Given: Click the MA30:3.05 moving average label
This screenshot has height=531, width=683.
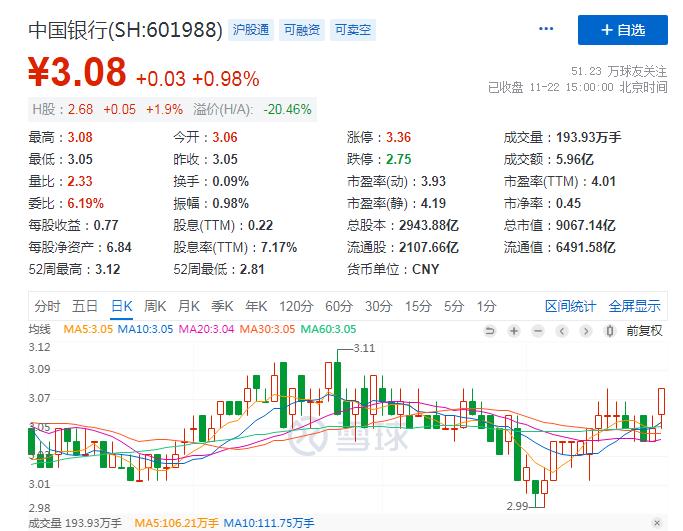Looking at the screenshot, I should 267,329.
